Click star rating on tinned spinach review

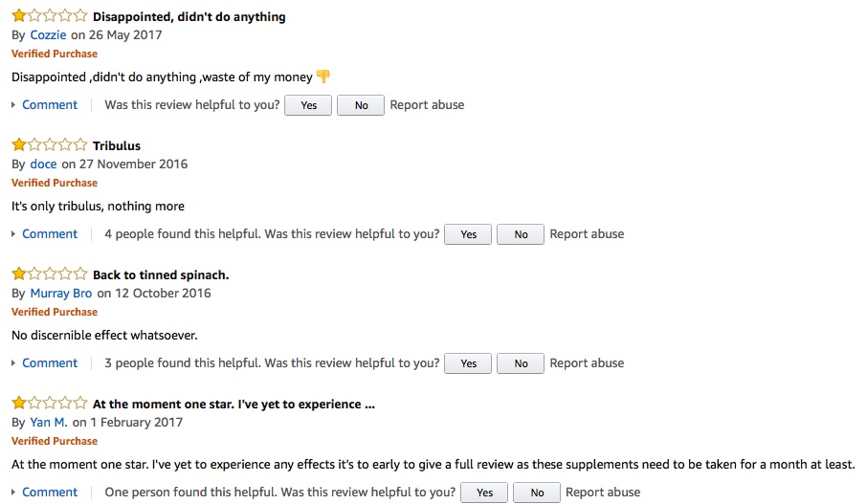[49, 274]
